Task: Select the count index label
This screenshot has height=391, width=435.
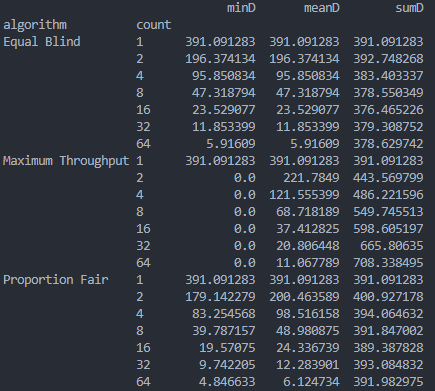Action: (x=153, y=25)
